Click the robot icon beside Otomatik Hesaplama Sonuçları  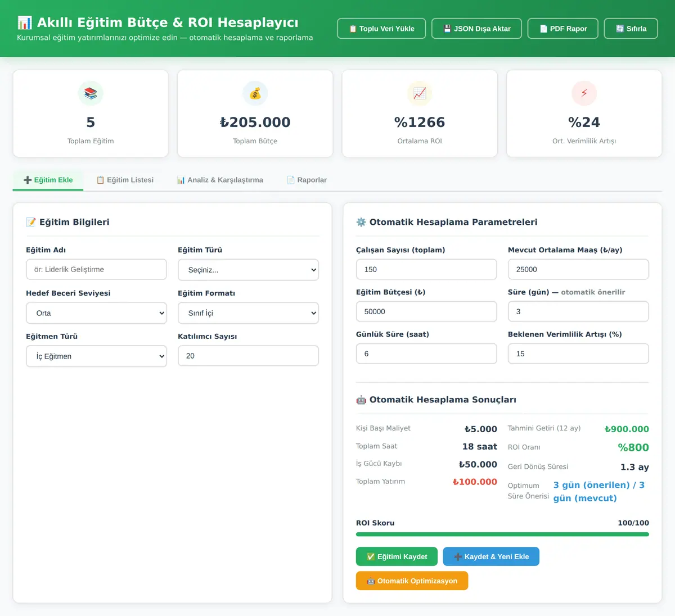(x=361, y=400)
